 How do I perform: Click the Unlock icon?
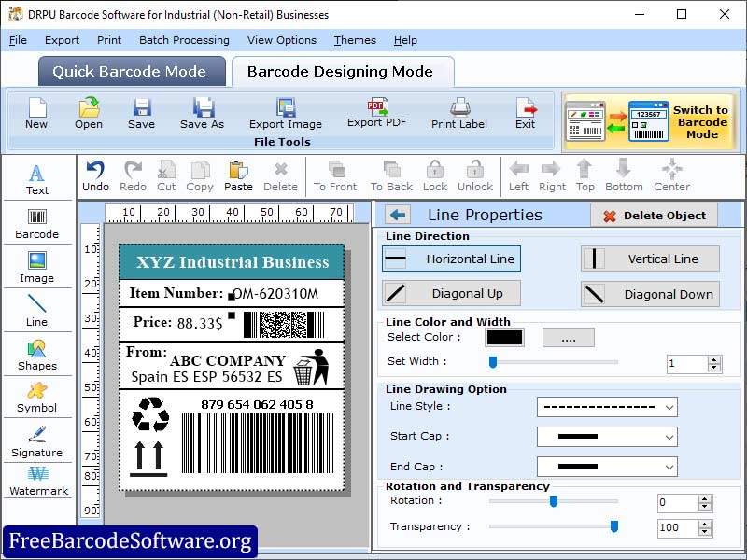pyautogui.click(x=475, y=176)
